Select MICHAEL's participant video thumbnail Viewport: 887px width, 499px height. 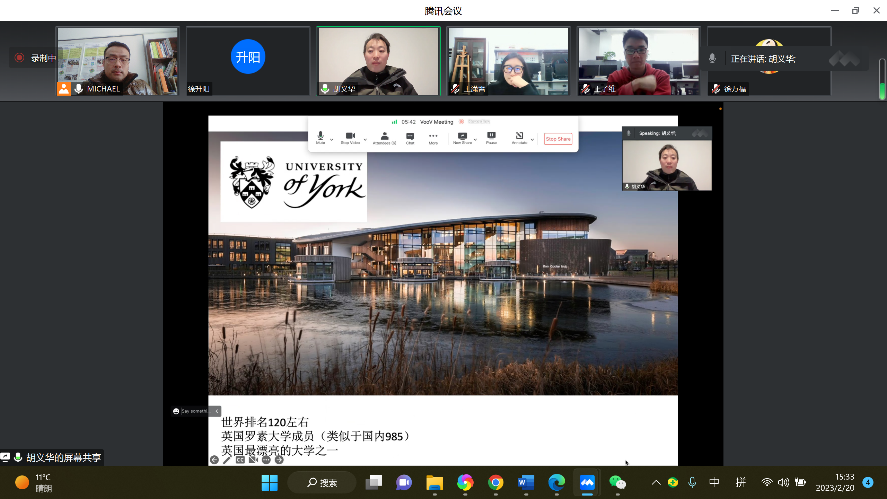point(117,60)
